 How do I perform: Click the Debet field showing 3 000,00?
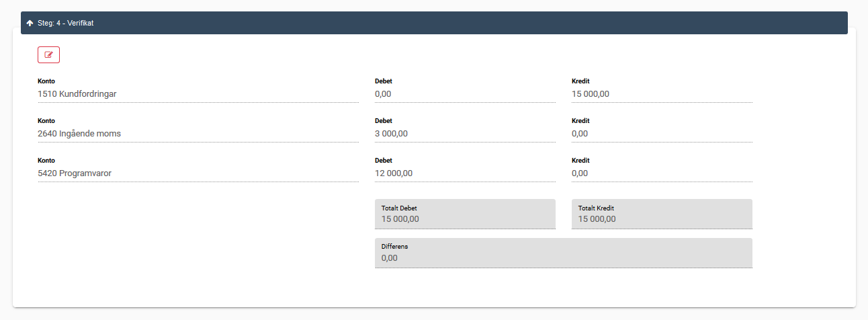(x=465, y=134)
